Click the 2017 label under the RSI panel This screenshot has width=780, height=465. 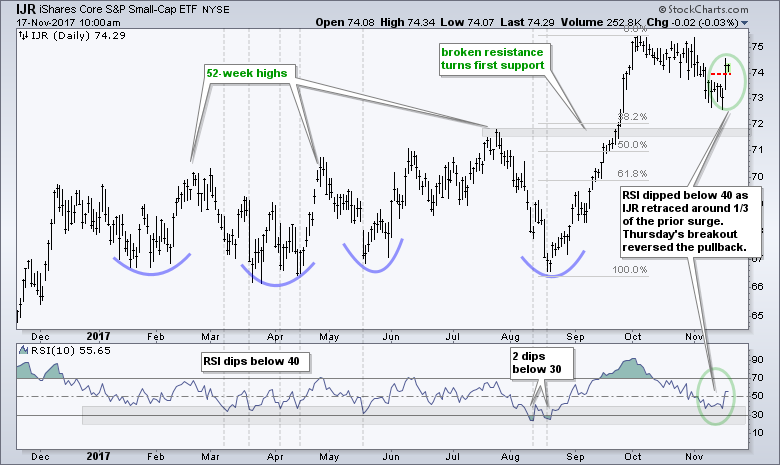click(x=98, y=456)
